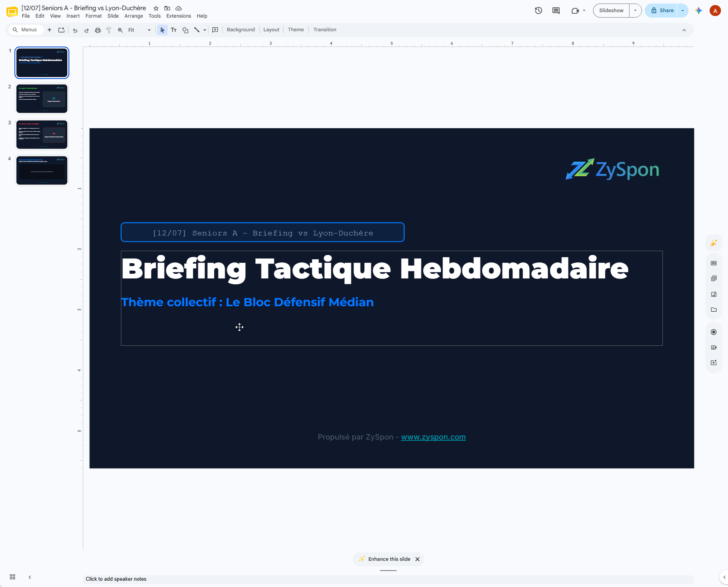Screen dimensions: 728x587
Task: Choose new slide with layout icon
Action: tap(61, 30)
